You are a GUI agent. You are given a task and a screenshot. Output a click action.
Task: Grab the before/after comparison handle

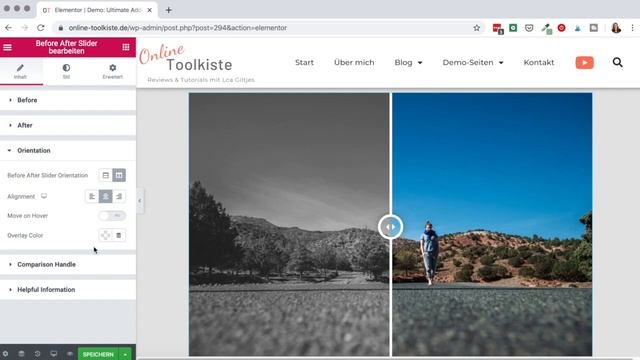pyautogui.click(x=390, y=227)
